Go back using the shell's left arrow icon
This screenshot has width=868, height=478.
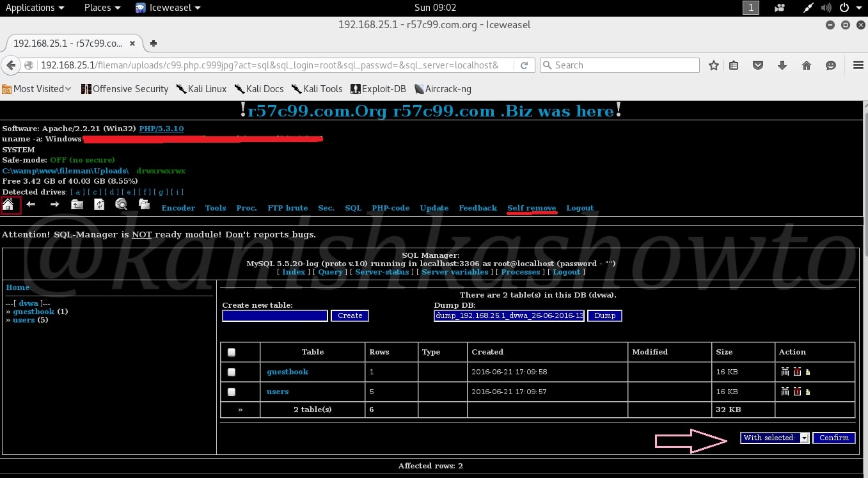point(31,205)
